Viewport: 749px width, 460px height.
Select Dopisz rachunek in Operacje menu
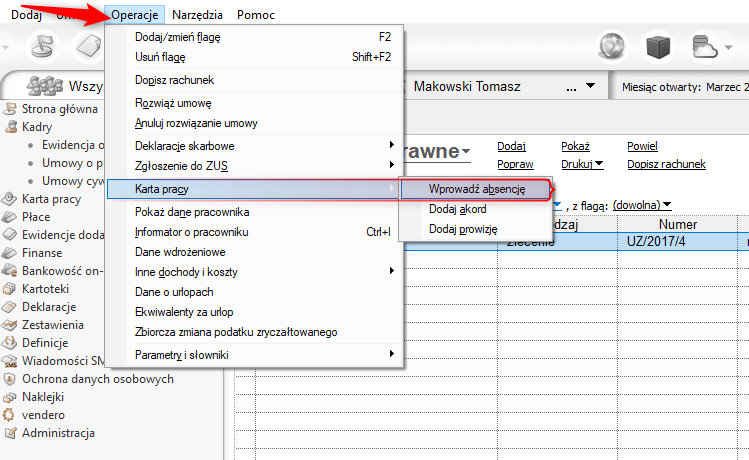255,80
